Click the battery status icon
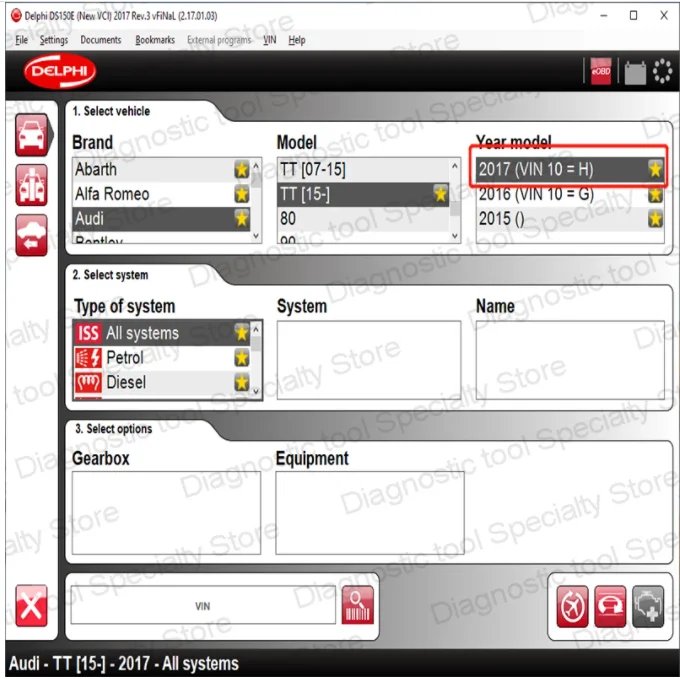This screenshot has width=680, height=679. (x=635, y=72)
